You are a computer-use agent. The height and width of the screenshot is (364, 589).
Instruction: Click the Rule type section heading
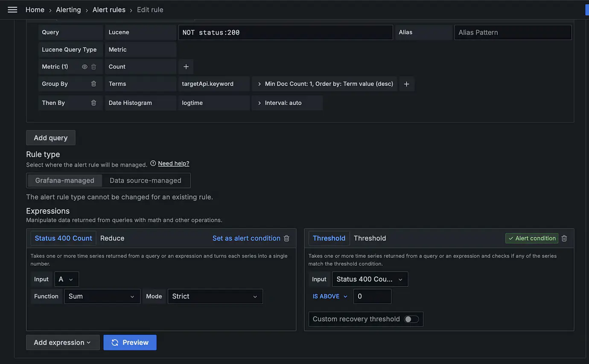43,154
